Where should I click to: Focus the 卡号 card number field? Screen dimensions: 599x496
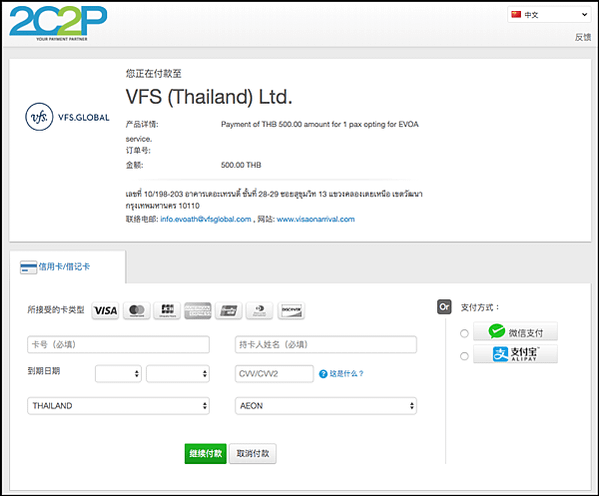click(x=118, y=345)
